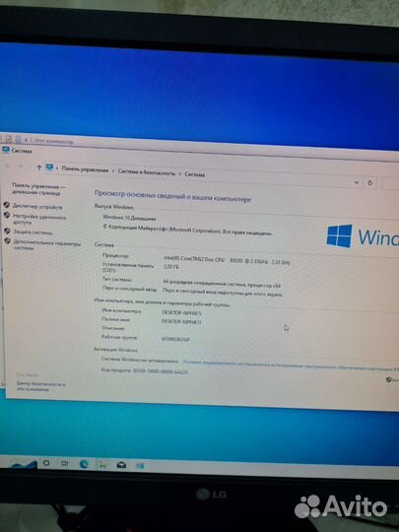Screen dimensions: 399x532
Task: Open Task View on the taskbar
Action: coord(64,463)
